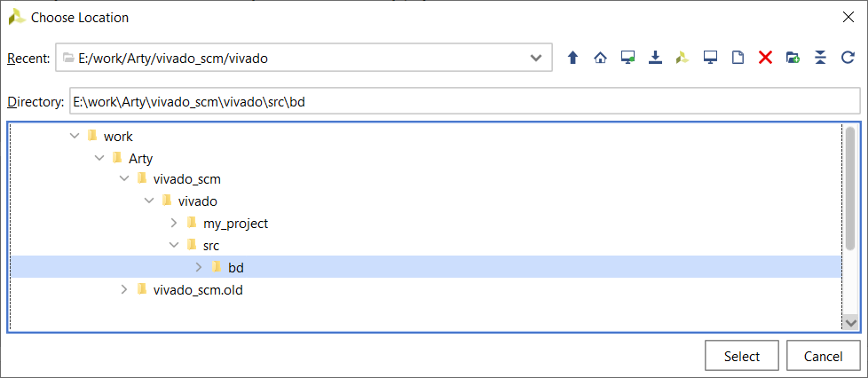This screenshot has height=378, width=868.
Task: Delete the selected folder with red X
Action: (x=765, y=58)
